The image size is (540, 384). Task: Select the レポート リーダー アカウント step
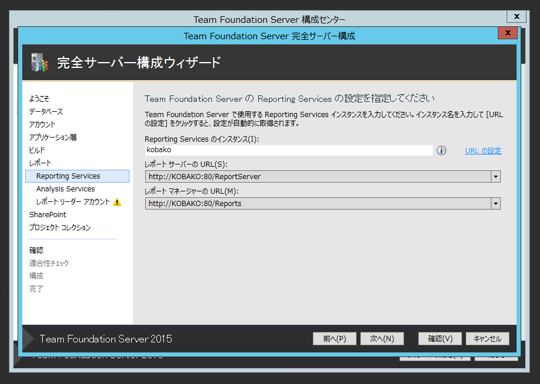point(73,202)
